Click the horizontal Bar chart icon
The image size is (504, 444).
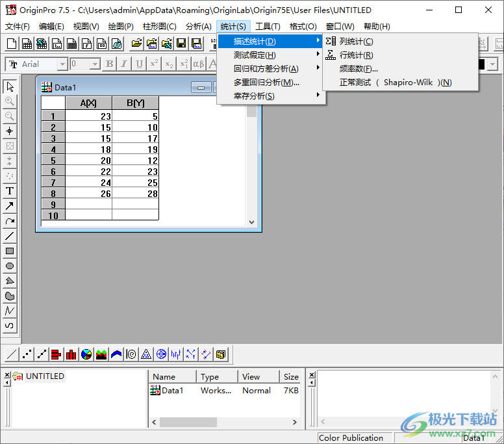[57, 354]
